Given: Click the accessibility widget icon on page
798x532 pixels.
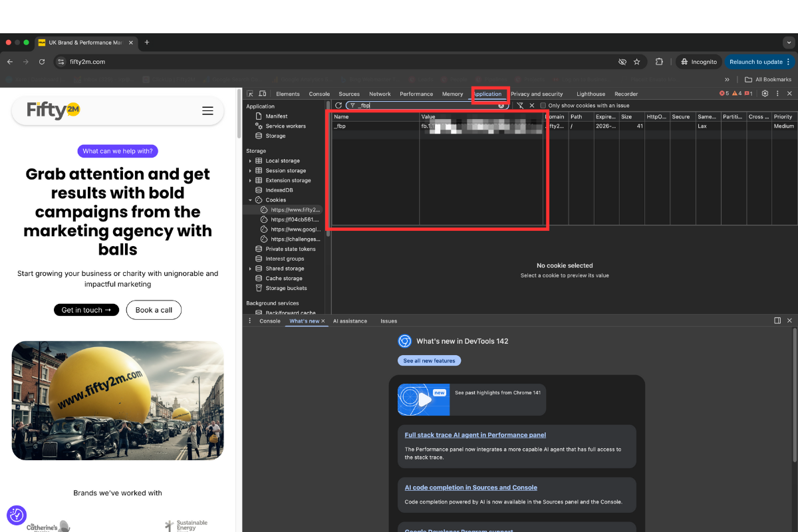Looking at the screenshot, I should (17, 515).
